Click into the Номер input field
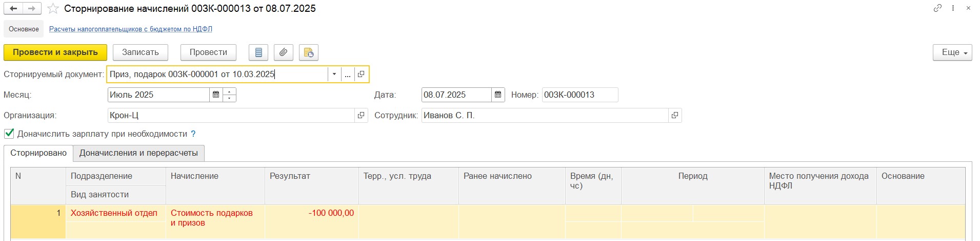The image size is (980, 241). coord(580,95)
